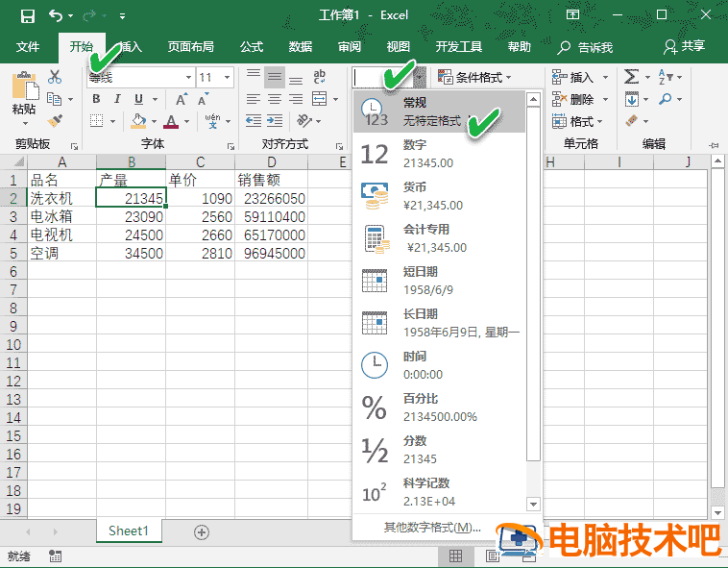Click the fill color bucket
This screenshot has width=728, height=568.
[x=138, y=121]
